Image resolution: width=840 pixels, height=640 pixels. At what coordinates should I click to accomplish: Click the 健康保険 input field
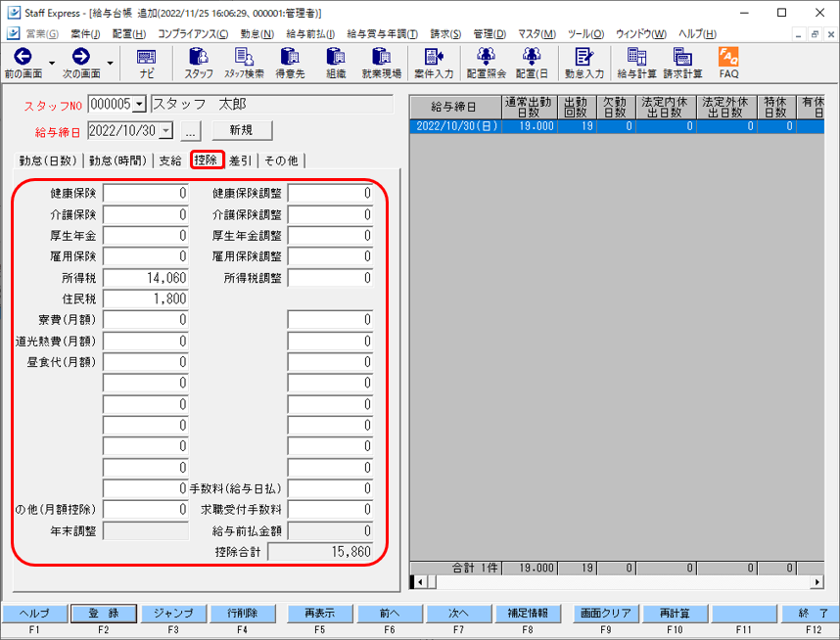pyautogui.click(x=145, y=194)
